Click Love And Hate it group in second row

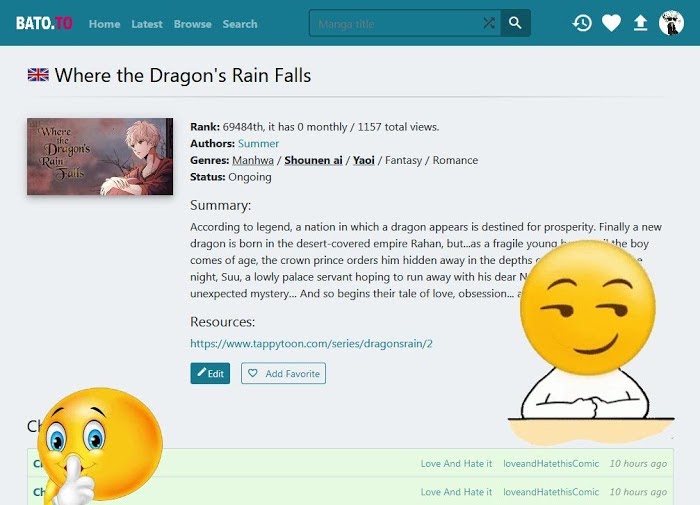coord(456,492)
